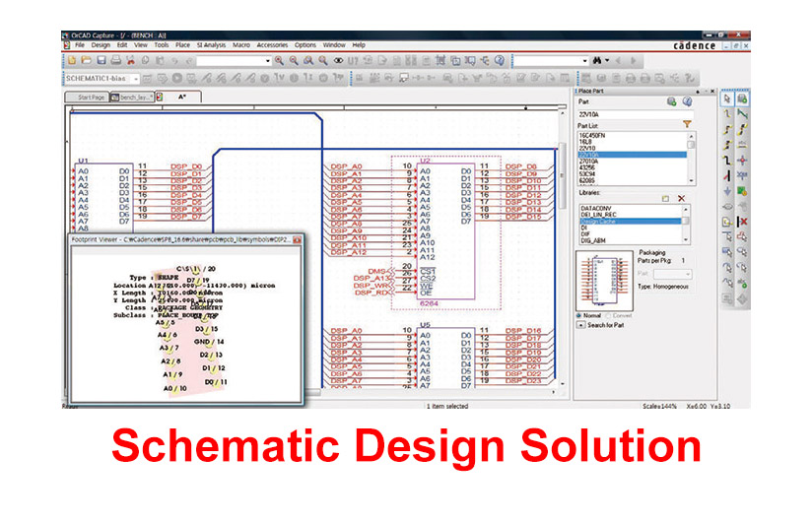This screenshot has width=812, height=523.
Task: Expand the Search for Part section
Action: pos(581,325)
